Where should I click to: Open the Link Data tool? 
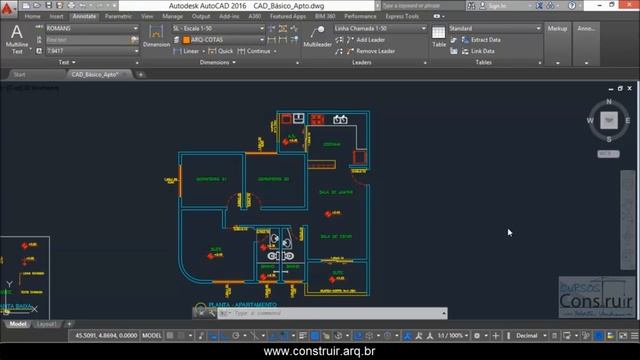tap(478, 51)
